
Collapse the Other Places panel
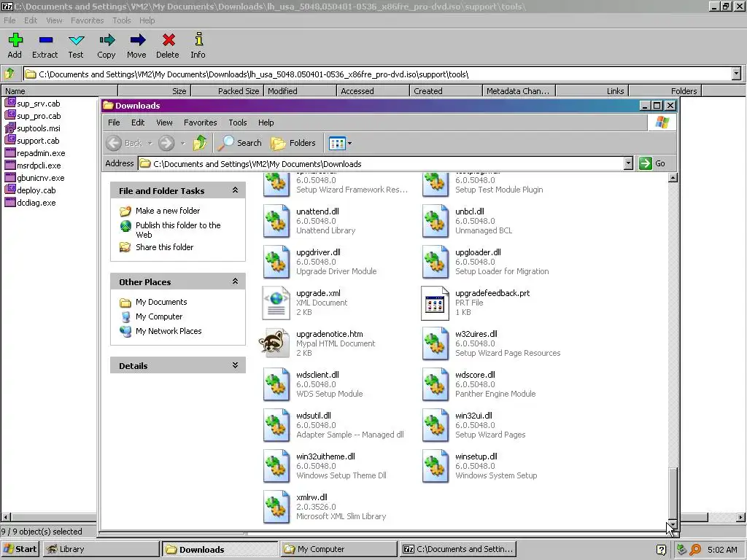point(236,281)
